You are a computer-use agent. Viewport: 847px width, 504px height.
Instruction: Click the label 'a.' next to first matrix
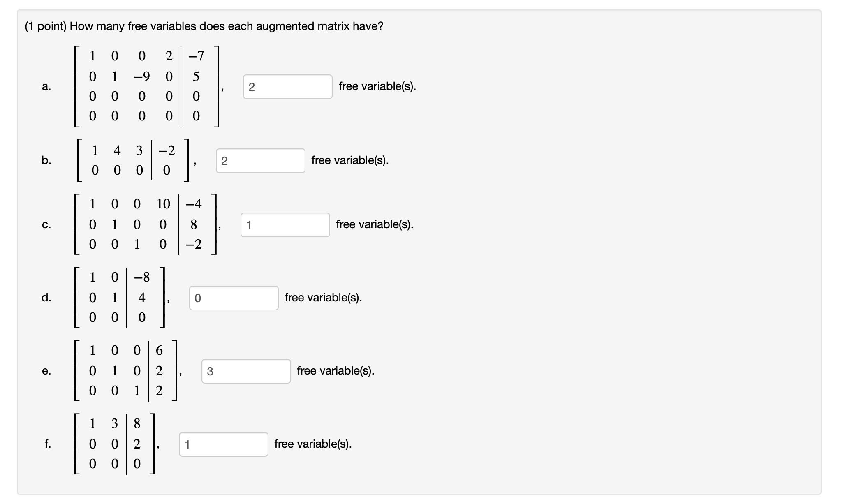(46, 86)
